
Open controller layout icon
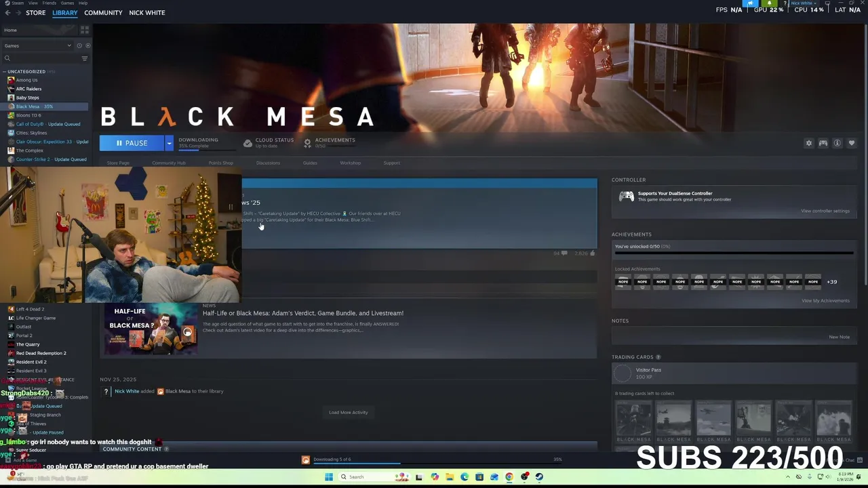(823, 143)
